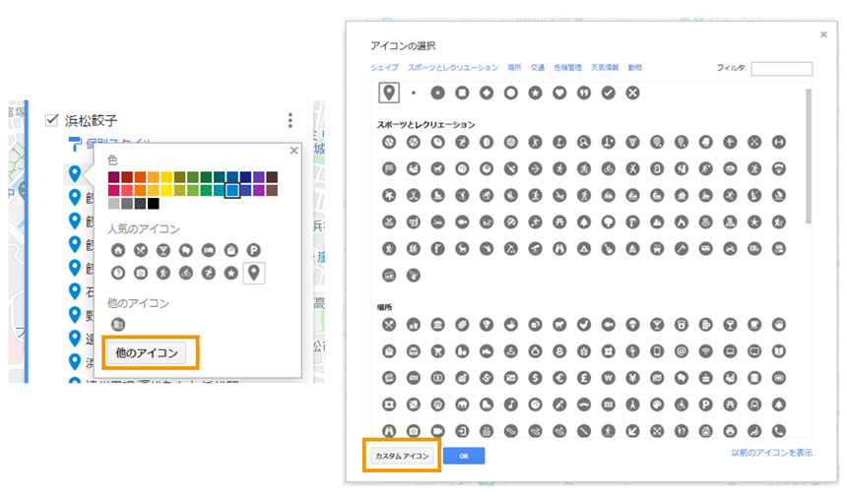
Task: Choose the shopping cart place icon
Action: point(437,351)
